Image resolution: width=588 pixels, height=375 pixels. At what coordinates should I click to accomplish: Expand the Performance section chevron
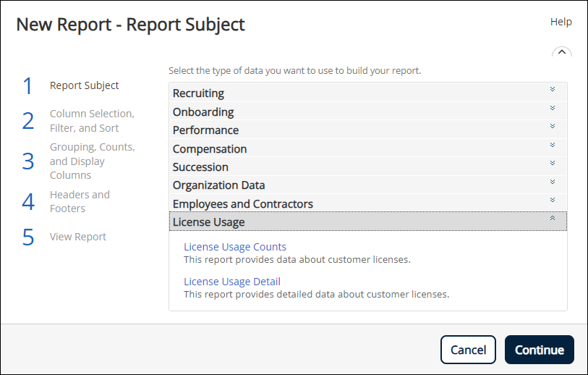click(553, 126)
